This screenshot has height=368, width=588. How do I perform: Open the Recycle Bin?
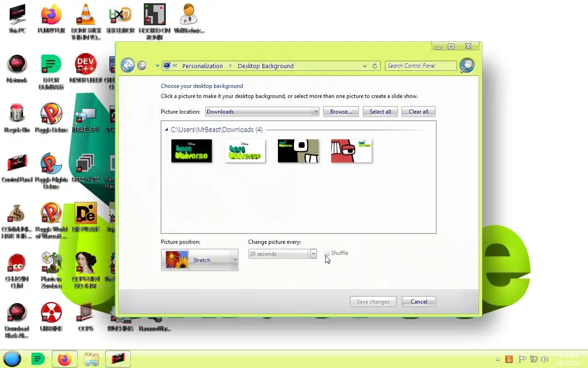(17, 118)
